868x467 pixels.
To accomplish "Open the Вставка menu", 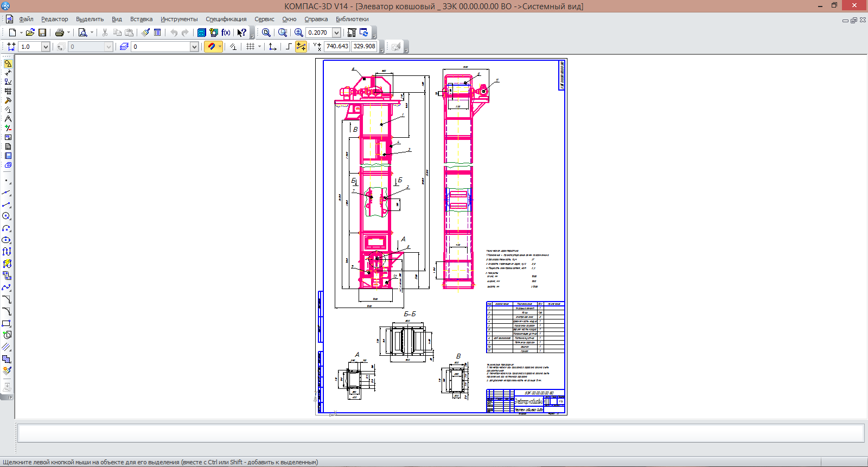I will click(x=141, y=19).
